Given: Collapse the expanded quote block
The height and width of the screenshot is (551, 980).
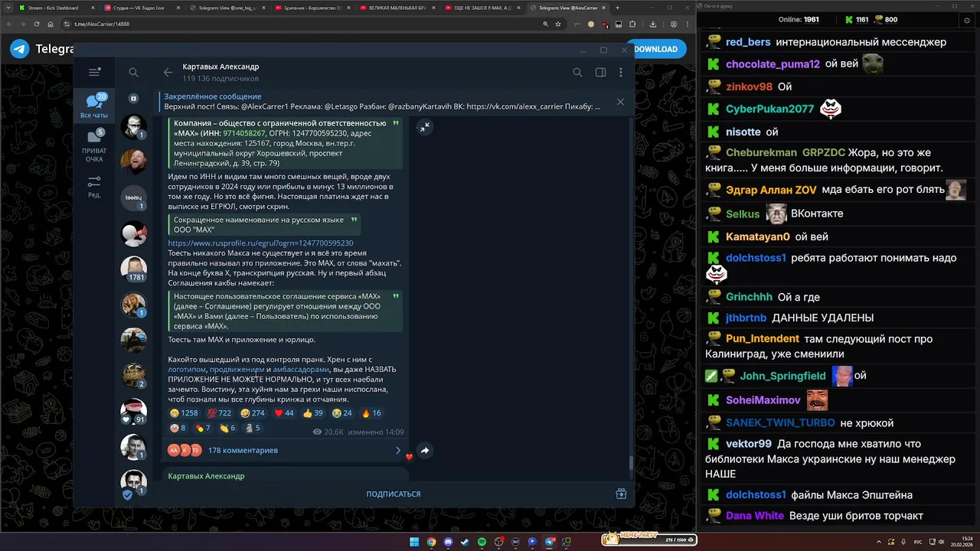Looking at the screenshot, I should pos(424,127).
